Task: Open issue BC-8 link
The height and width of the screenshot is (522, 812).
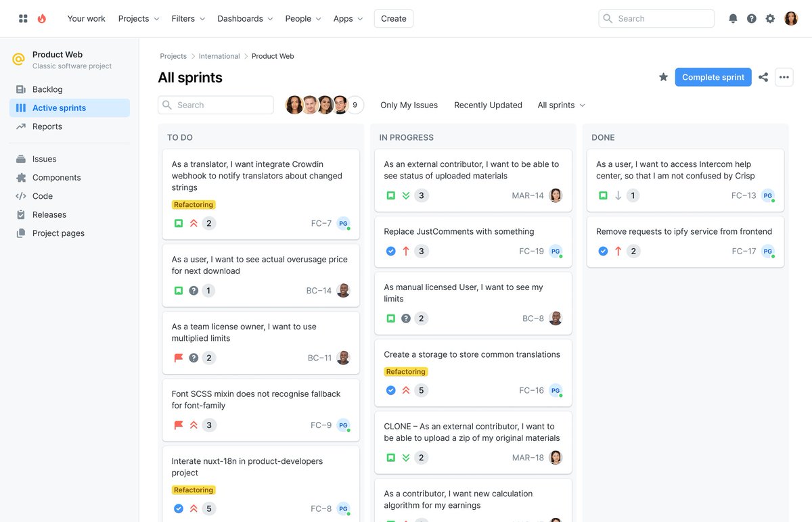Action: pos(533,318)
